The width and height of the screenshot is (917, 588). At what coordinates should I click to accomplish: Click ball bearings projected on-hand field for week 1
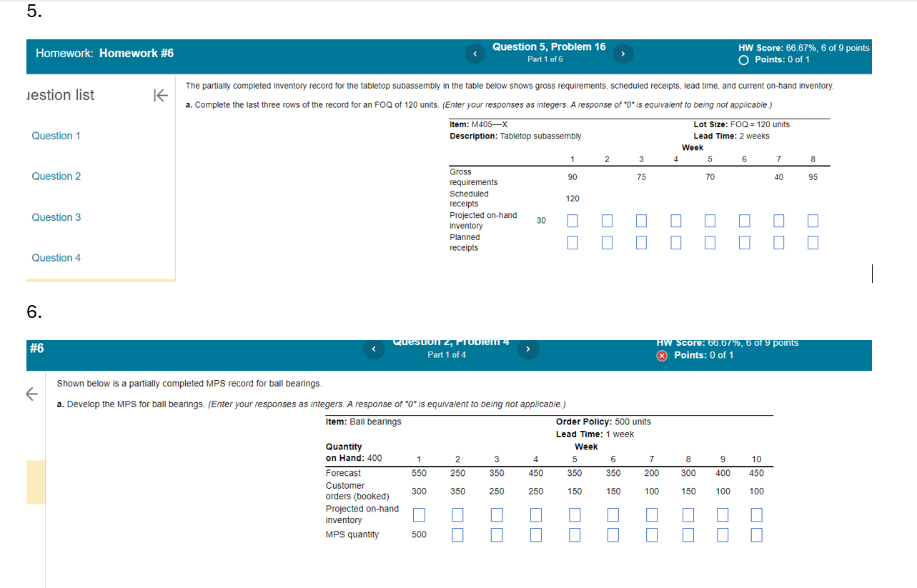pyautogui.click(x=419, y=514)
